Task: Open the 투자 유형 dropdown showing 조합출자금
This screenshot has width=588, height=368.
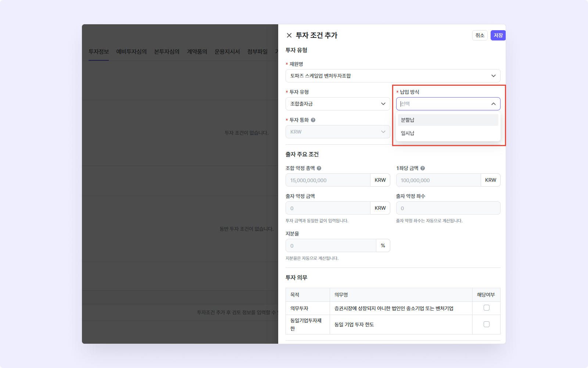Action: (338, 104)
